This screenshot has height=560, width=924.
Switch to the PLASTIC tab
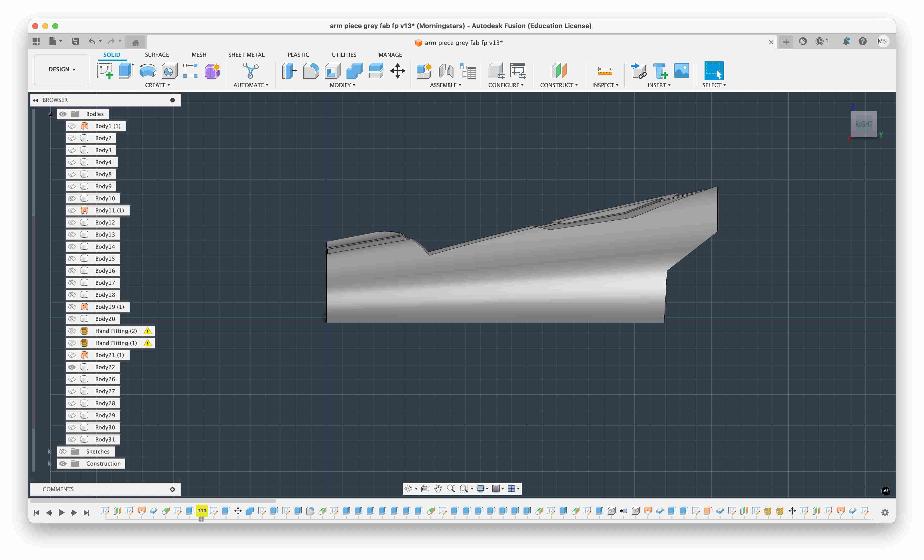point(299,55)
